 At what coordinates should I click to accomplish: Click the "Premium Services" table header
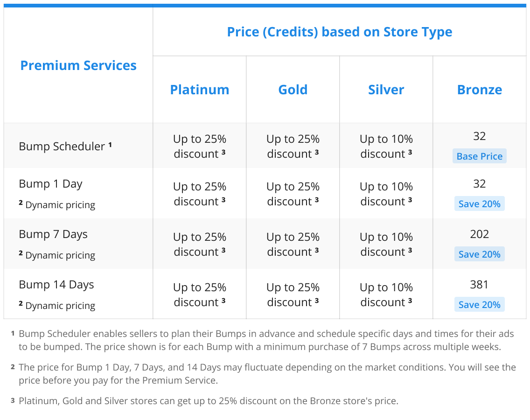pos(78,65)
